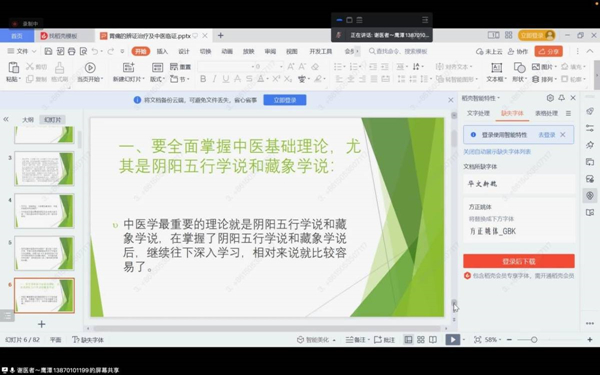Click the red 登录后下载 button
Viewport: 600px width, 375px height.
(518, 261)
